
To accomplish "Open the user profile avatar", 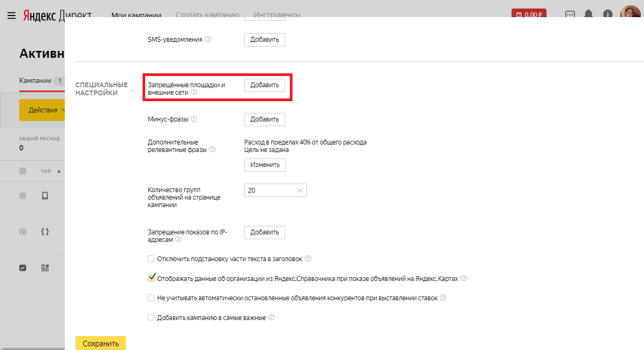I will [630, 14].
